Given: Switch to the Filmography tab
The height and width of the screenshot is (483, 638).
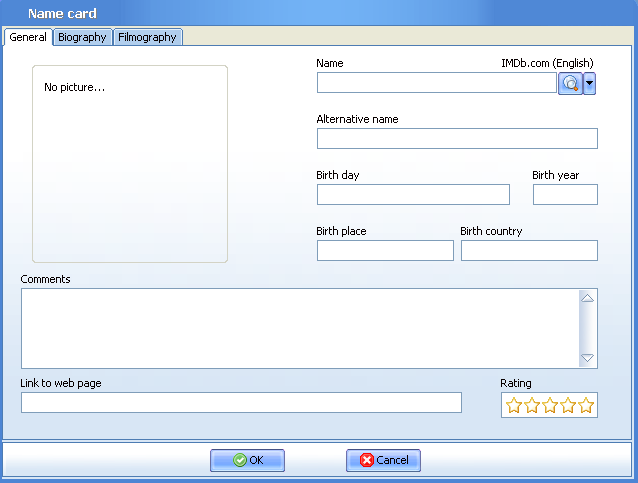Looking at the screenshot, I should [147, 37].
